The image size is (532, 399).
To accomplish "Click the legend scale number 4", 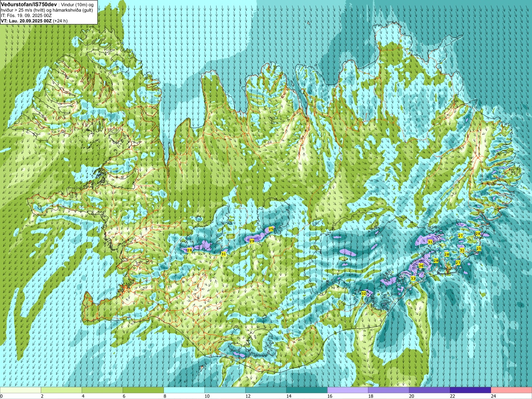I will (x=83, y=396).
